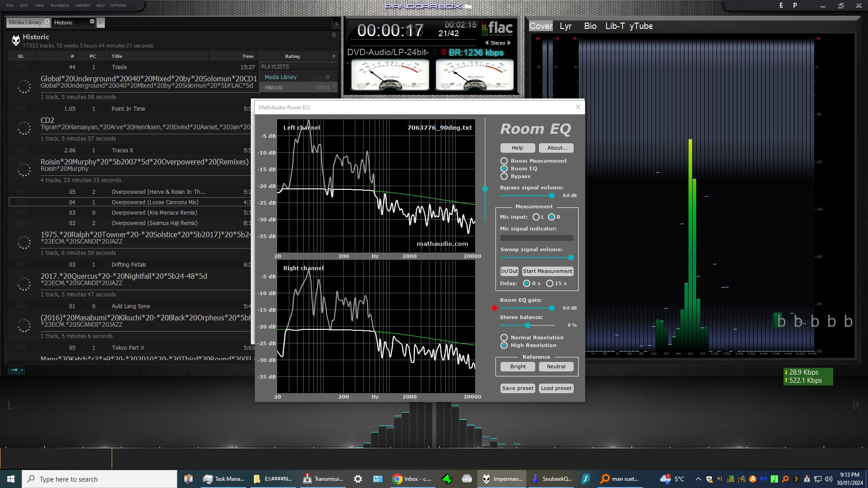Click the right arrow beside Stereo
The height and width of the screenshot is (488, 868).
click(x=509, y=43)
